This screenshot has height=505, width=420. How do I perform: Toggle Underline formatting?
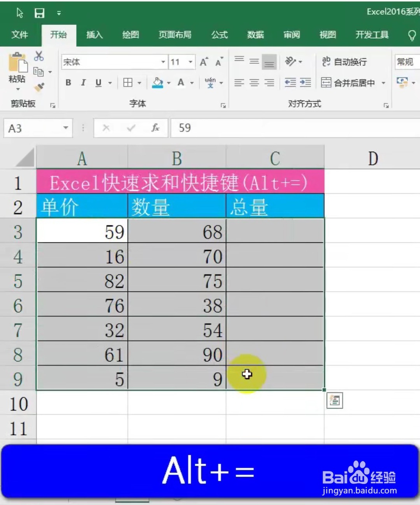pos(98,83)
